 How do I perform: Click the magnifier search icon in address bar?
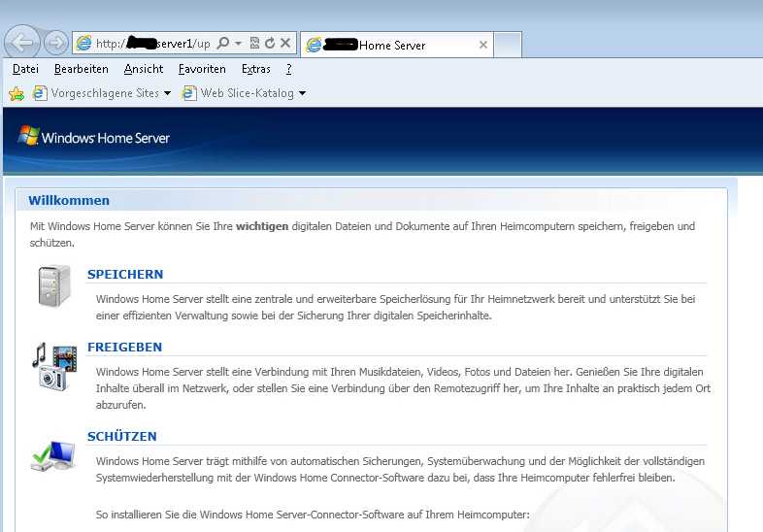pos(223,44)
